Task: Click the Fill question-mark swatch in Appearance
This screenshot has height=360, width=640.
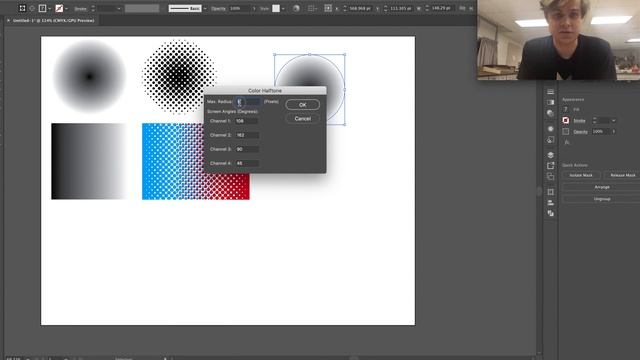Action: click(566, 109)
